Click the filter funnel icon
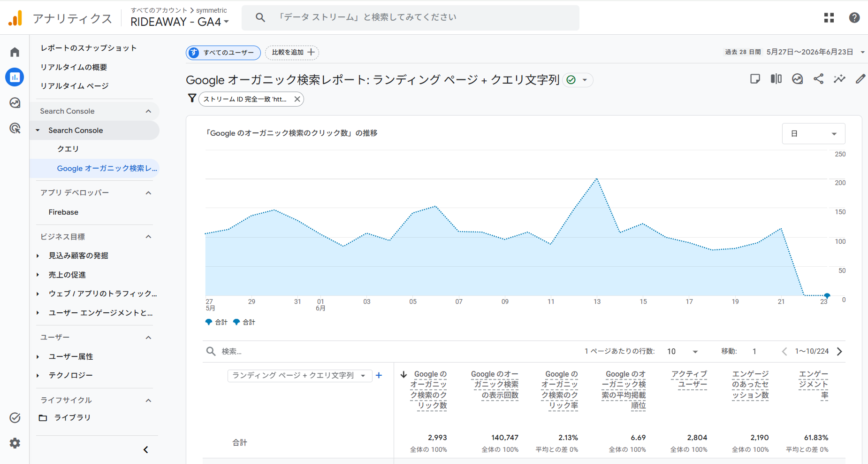Viewport: 868px width, 464px height. (192, 98)
